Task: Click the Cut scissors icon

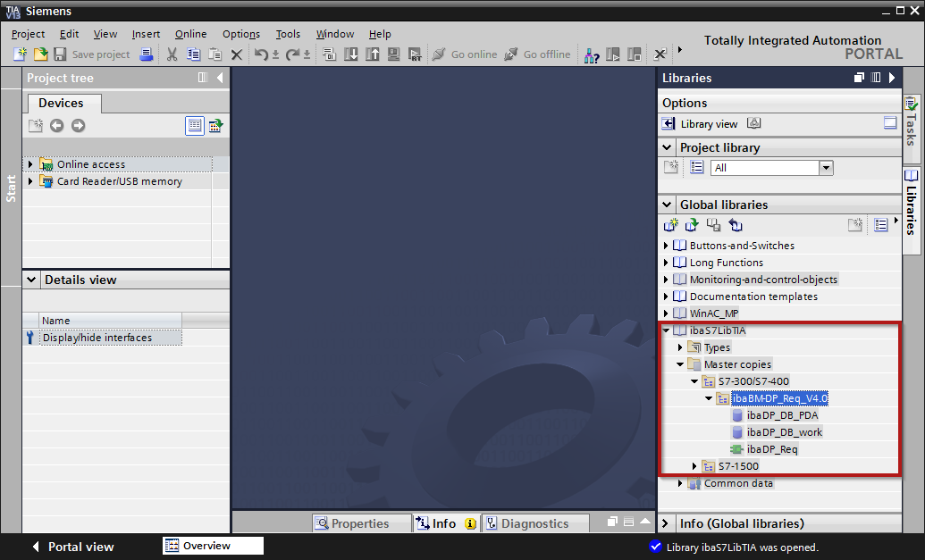Action: 172,54
